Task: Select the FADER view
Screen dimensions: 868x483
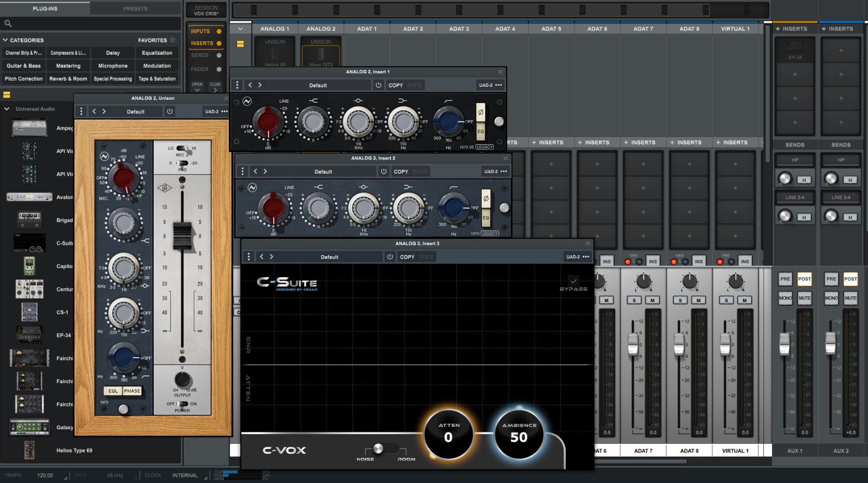Action: tap(206, 69)
